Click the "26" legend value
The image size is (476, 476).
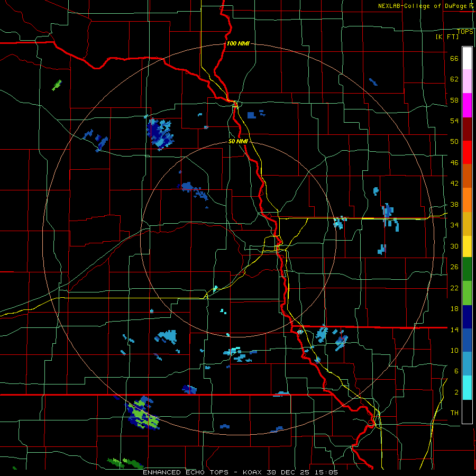(x=454, y=267)
